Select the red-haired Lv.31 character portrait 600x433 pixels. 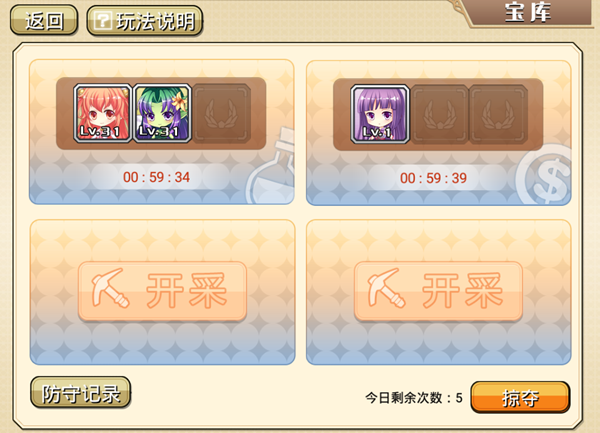102,114
